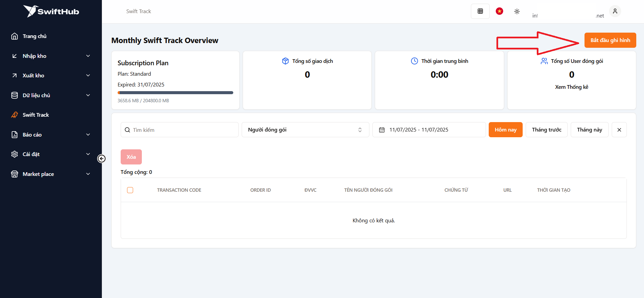Focus the Tìm kiếm search field
The height and width of the screenshot is (298, 644).
(x=179, y=130)
